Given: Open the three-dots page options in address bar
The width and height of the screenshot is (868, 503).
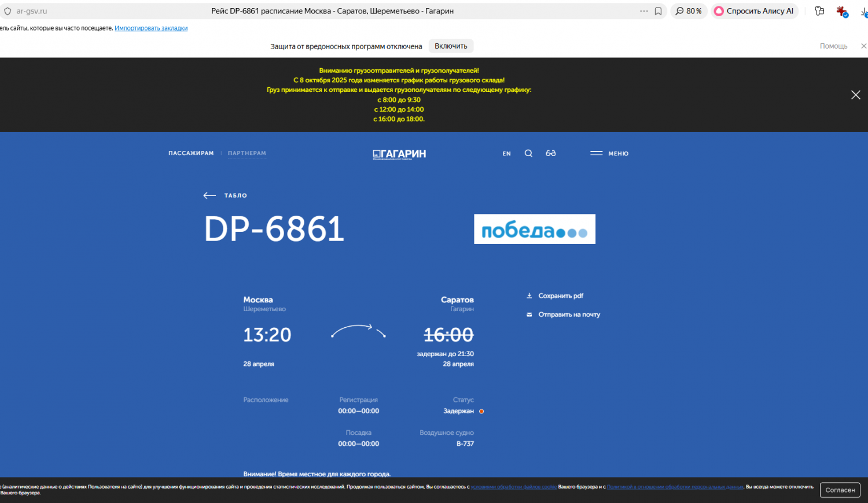Looking at the screenshot, I should click(x=643, y=11).
